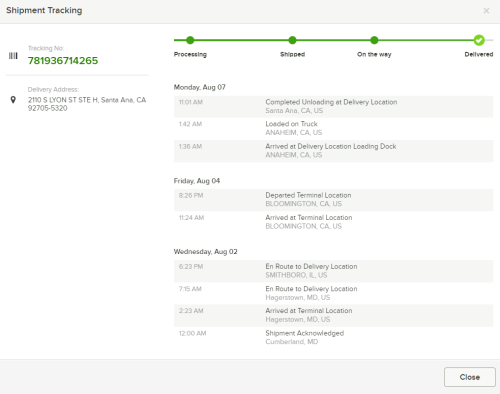This screenshot has height=394, width=500.
Task: Select the Bloomington Arrived at Terminal event
Action: point(333,222)
